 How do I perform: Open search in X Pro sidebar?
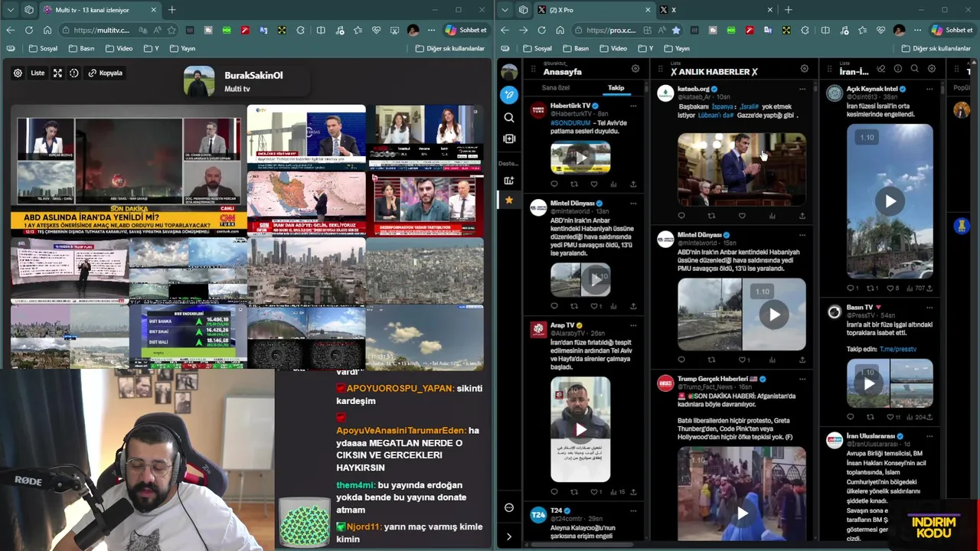509,117
